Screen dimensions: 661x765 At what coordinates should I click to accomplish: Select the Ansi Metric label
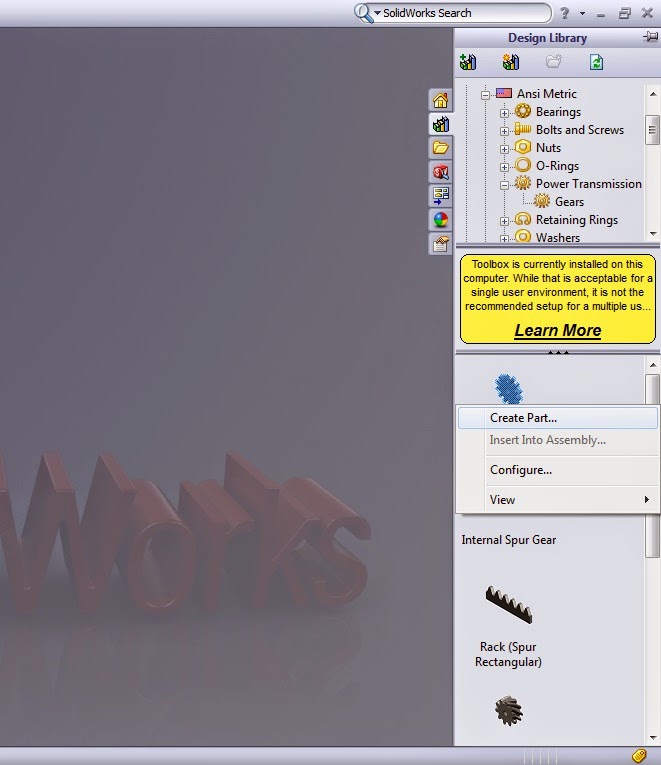[x=547, y=93]
